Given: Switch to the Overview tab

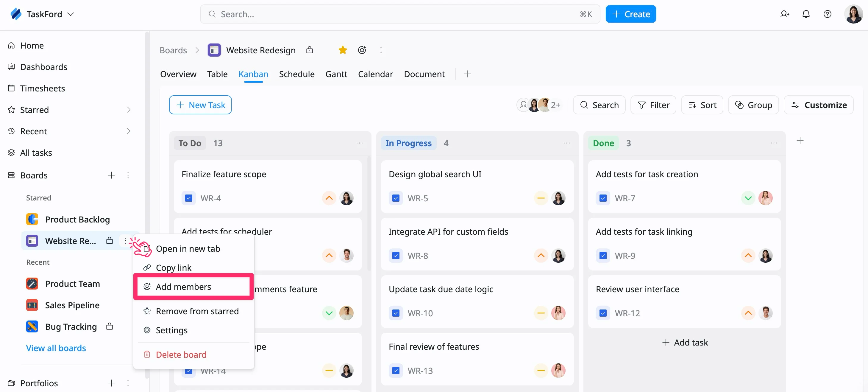Looking at the screenshot, I should coord(178,74).
